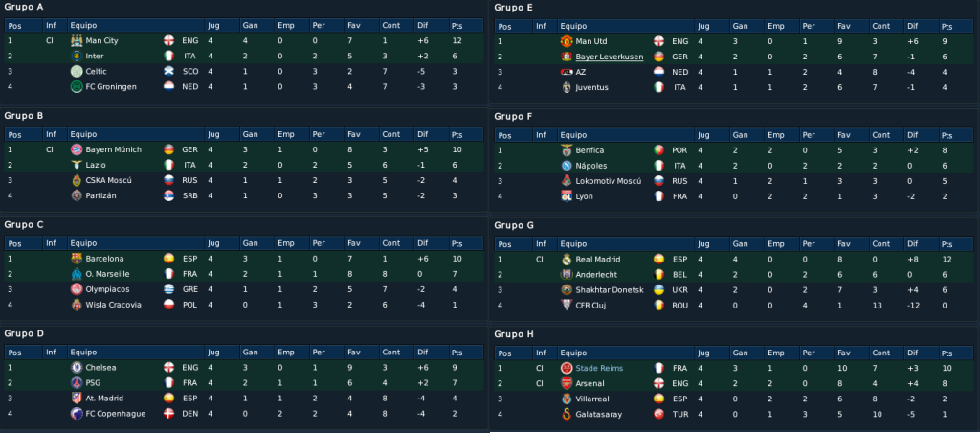Image resolution: width=980 pixels, height=433 pixels.
Task: Click the Man City club crest
Action: click(77, 40)
